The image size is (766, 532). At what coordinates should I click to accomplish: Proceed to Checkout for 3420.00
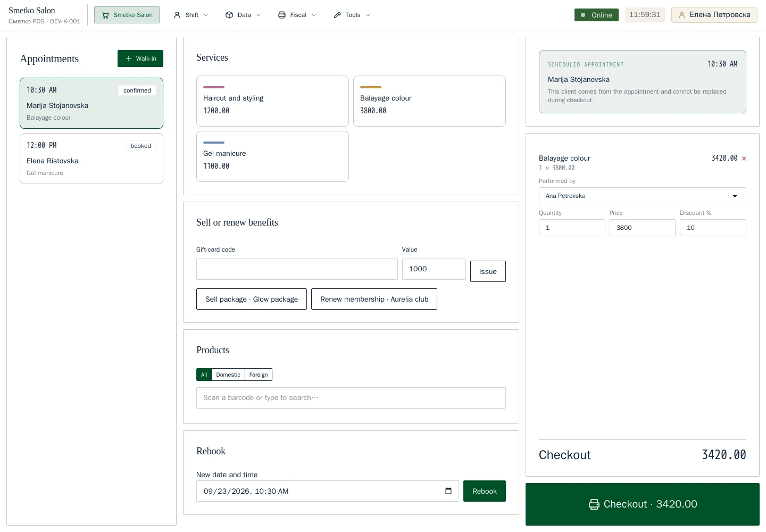(643, 504)
